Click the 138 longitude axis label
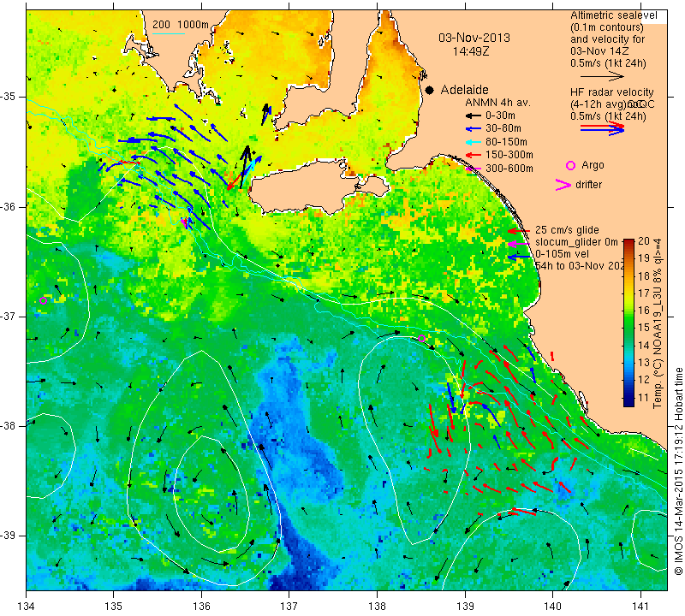This screenshot has width=685, height=616. tap(377, 607)
